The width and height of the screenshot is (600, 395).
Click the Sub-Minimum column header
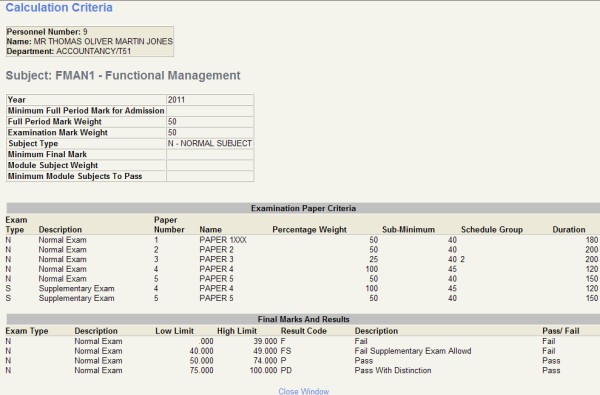(408, 230)
